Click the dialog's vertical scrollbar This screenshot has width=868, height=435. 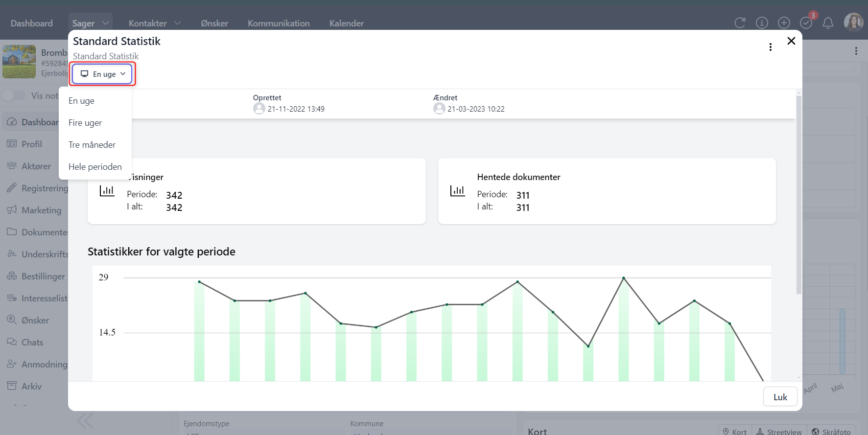pos(798,196)
